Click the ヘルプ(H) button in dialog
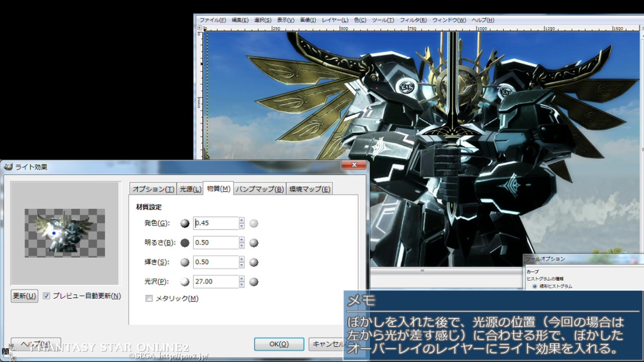The image size is (644, 362). 36,344
